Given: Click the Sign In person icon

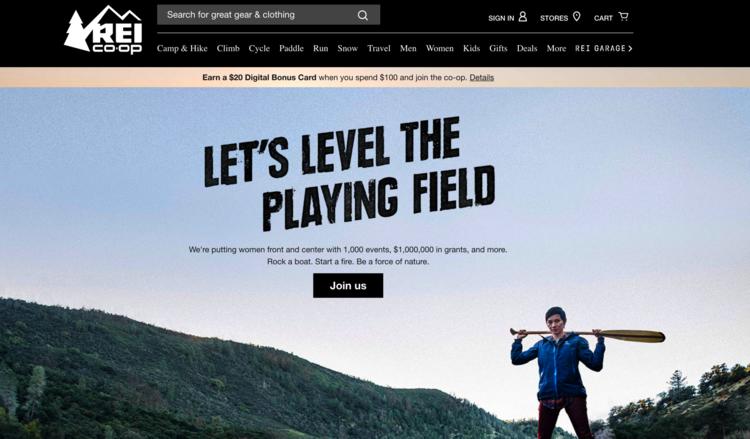Looking at the screenshot, I should tap(523, 17).
